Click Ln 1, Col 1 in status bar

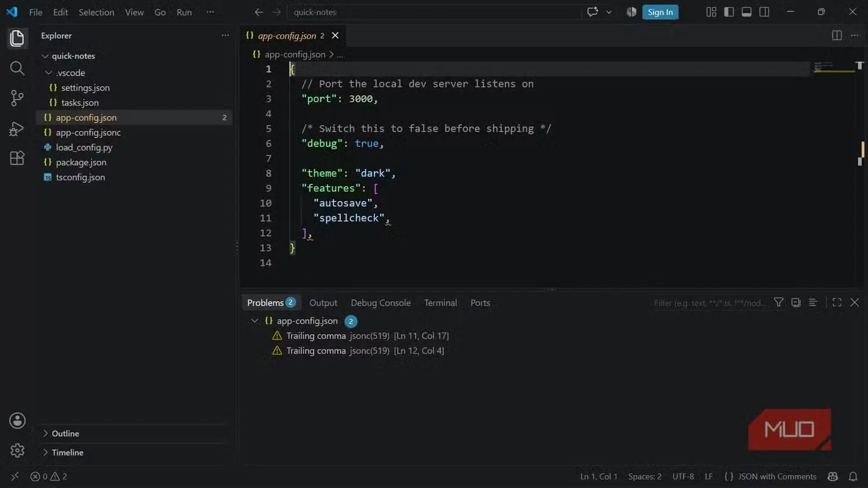click(x=599, y=476)
